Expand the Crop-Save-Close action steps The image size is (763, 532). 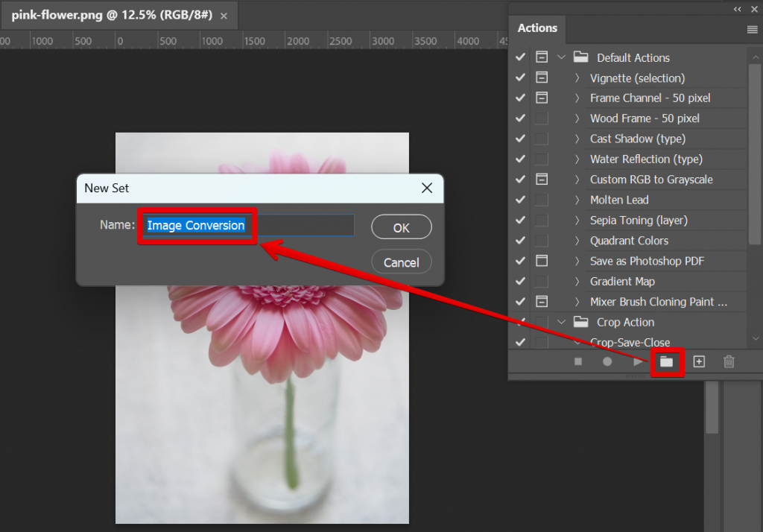577,342
